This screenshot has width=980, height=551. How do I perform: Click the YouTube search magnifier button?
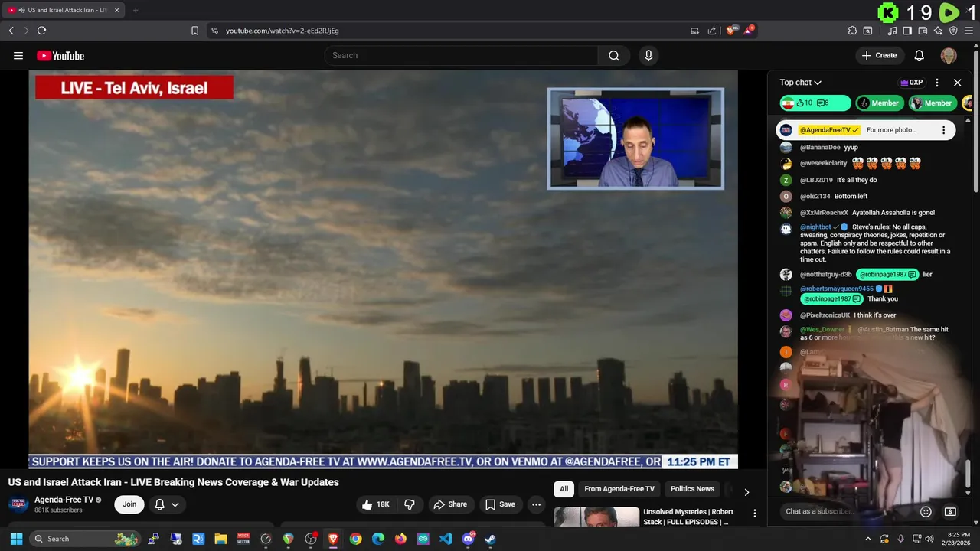[614, 56]
